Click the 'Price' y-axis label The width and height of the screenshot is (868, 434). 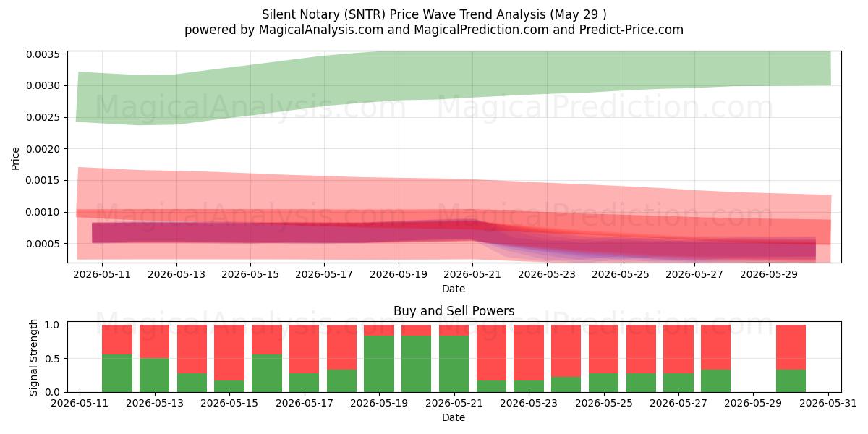[17, 158]
